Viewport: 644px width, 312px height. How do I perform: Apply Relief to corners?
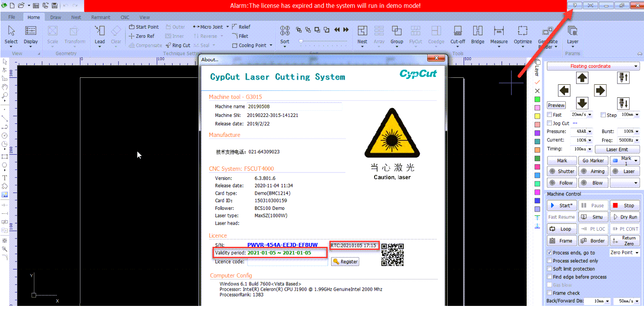242,27
